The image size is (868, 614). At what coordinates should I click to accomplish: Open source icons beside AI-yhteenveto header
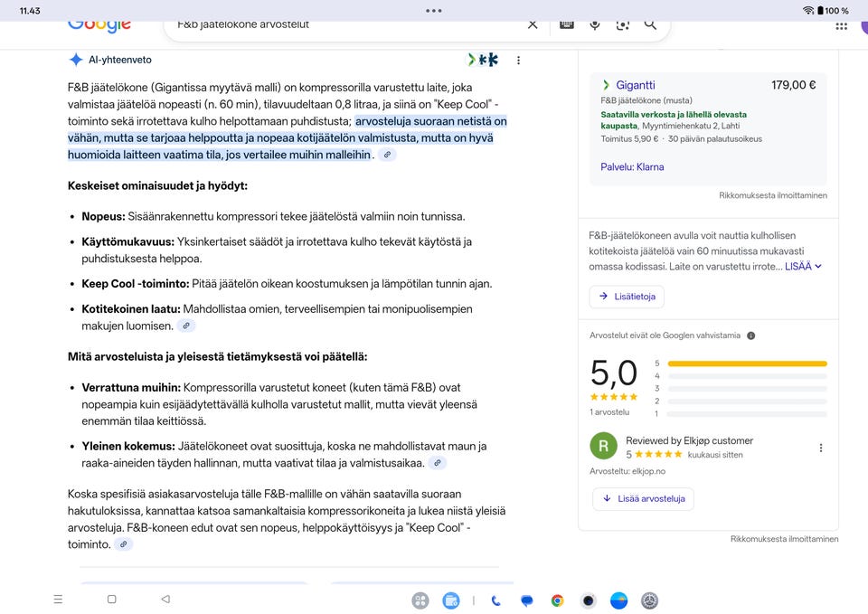pos(483,61)
